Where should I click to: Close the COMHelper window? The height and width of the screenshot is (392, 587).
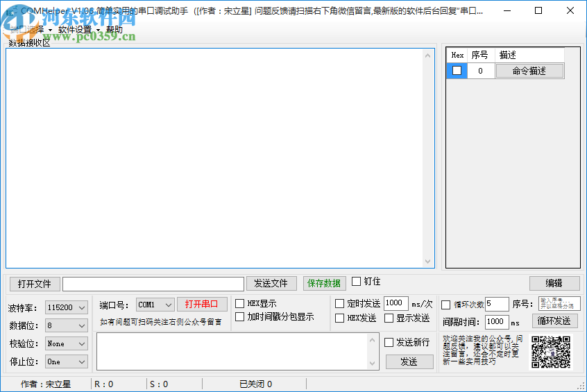570,10
